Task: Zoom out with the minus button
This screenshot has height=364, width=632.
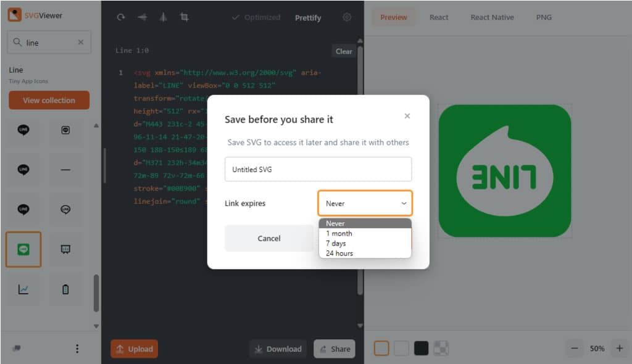Action: click(575, 349)
